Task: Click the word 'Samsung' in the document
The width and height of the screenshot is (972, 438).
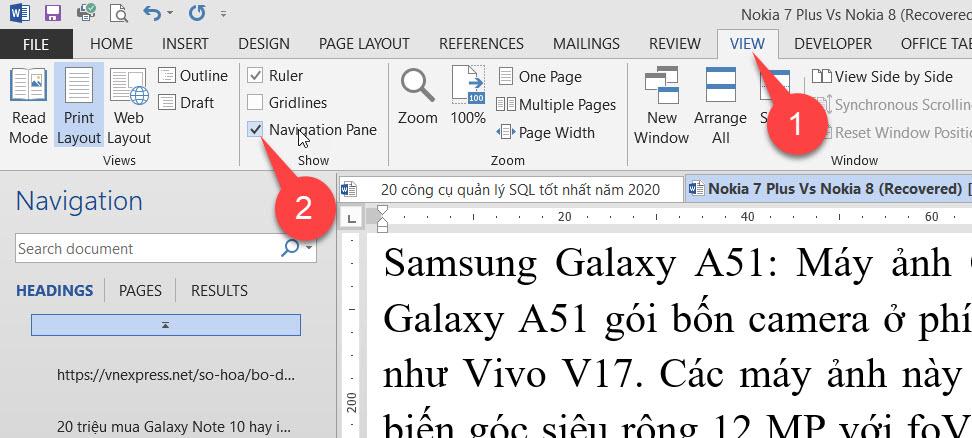Action: (461, 263)
